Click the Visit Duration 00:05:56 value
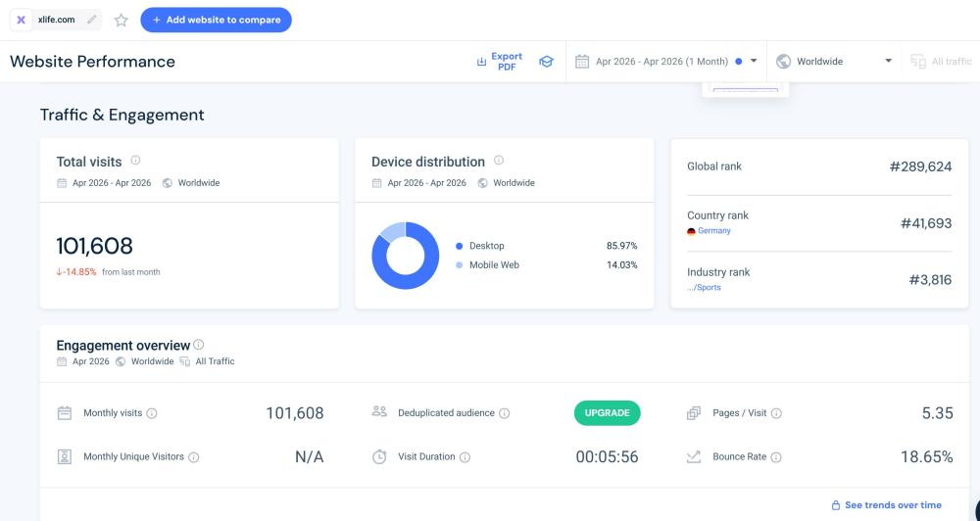The height and width of the screenshot is (521, 980). click(x=607, y=456)
